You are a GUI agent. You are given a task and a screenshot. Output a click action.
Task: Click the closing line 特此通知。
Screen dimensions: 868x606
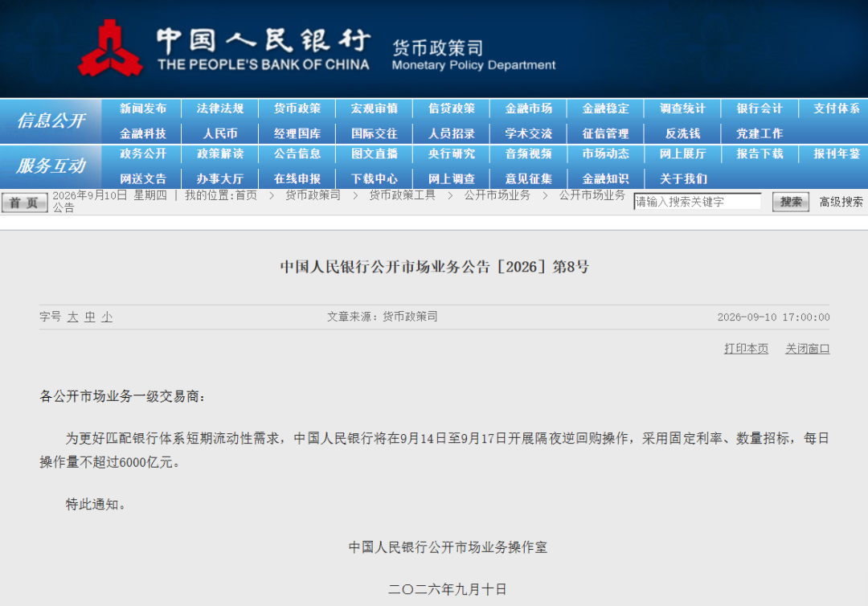[x=95, y=504]
